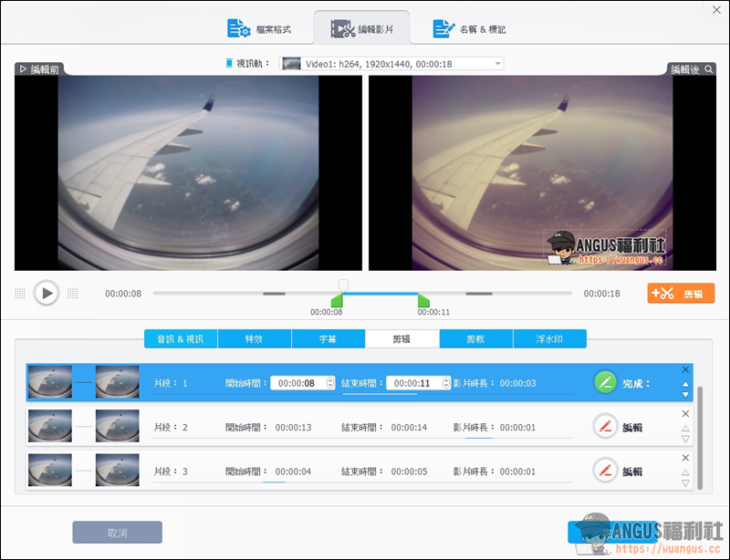
Task: Click segment 3 start time 00:00:04
Action: [x=293, y=472]
